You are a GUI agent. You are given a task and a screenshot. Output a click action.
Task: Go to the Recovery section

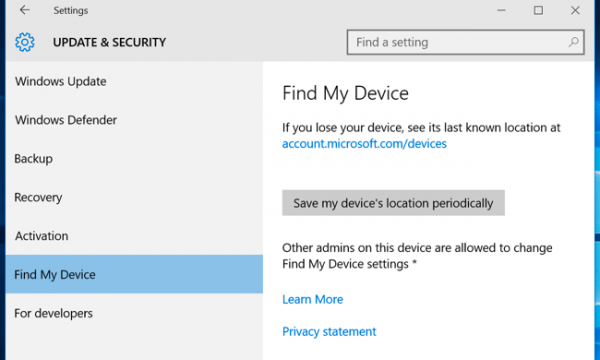click(x=134, y=197)
